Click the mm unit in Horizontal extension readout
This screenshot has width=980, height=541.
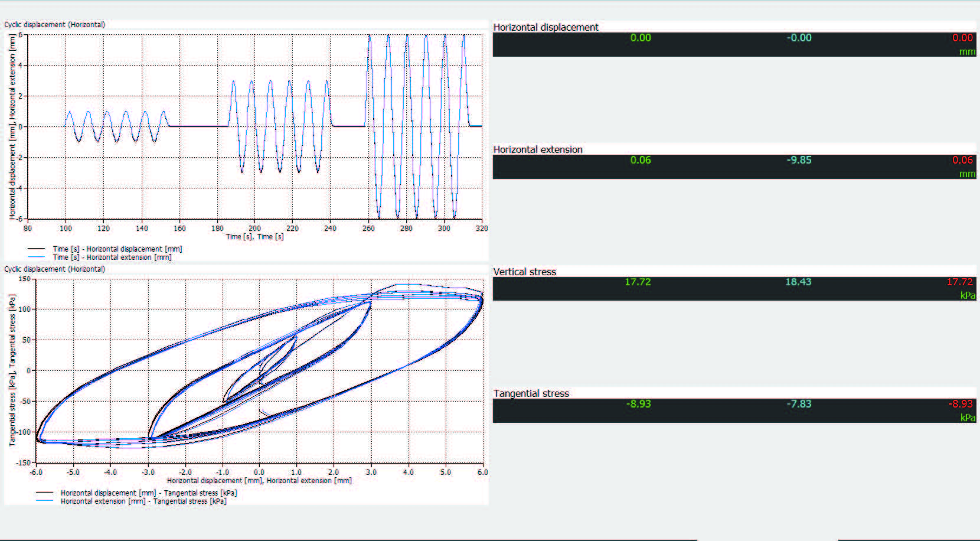967,174
